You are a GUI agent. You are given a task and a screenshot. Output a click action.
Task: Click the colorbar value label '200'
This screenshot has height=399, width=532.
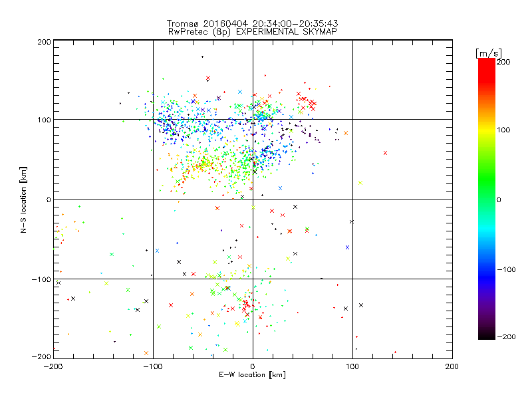(503, 62)
